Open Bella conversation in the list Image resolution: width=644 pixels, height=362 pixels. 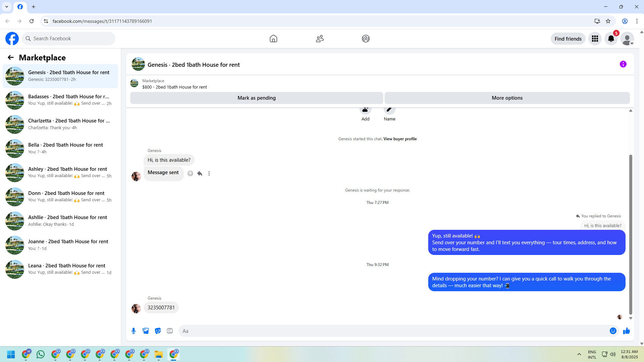[60, 149]
